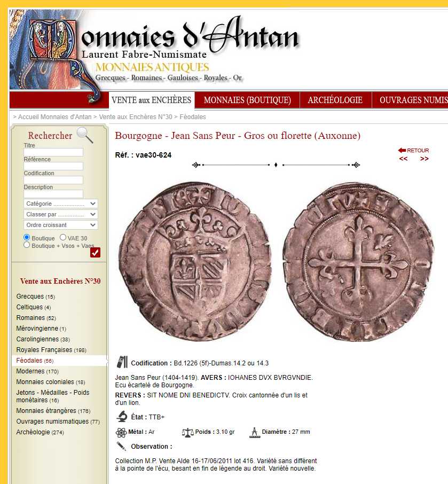
Task: Open the Ordre croissant dropdown
Action: click(x=61, y=225)
